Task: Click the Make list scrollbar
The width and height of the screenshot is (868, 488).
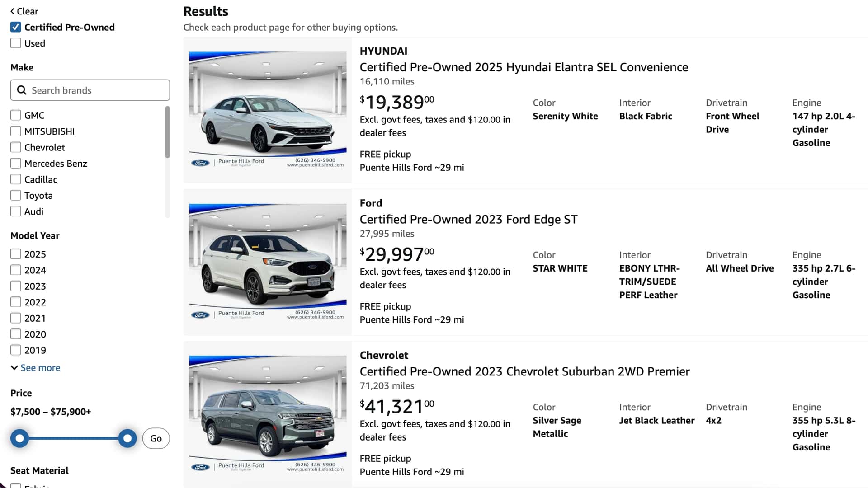Action: pos(167,132)
